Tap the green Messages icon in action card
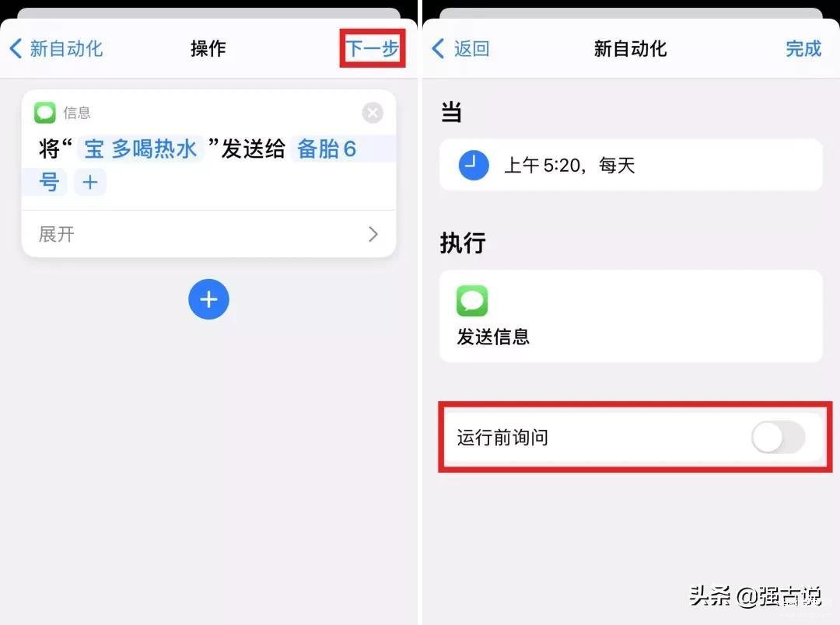Viewport: 840px width, 625px height. pyautogui.click(x=45, y=113)
